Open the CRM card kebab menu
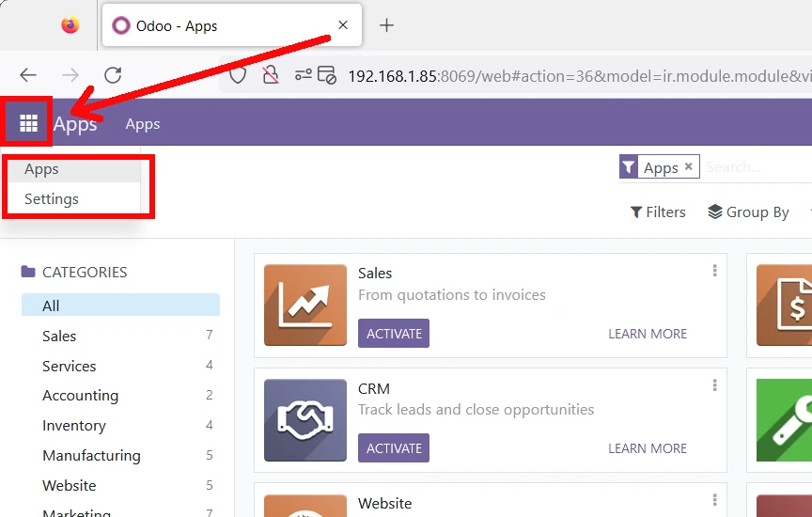This screenshot has height=517, width=812. 714,384
